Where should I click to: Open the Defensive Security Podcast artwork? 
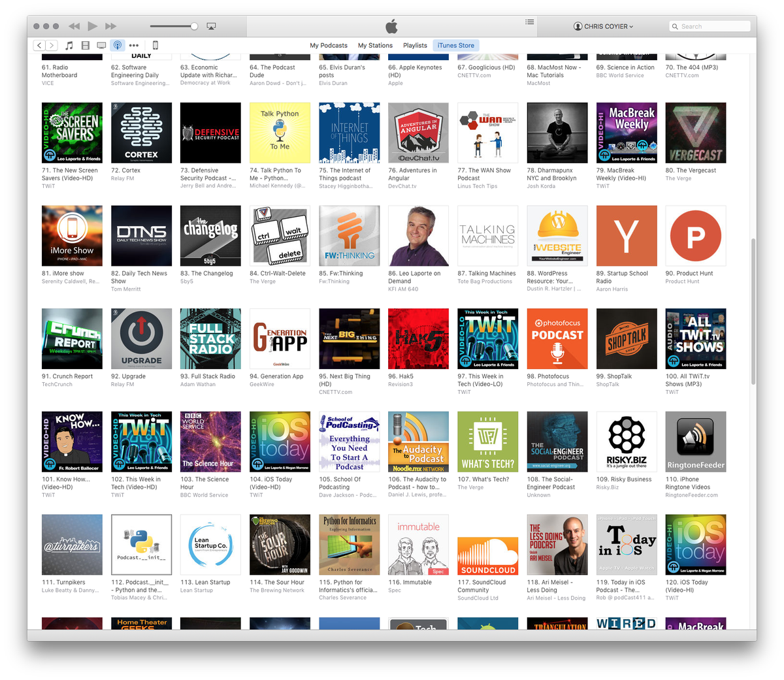(x=210, y=133)
